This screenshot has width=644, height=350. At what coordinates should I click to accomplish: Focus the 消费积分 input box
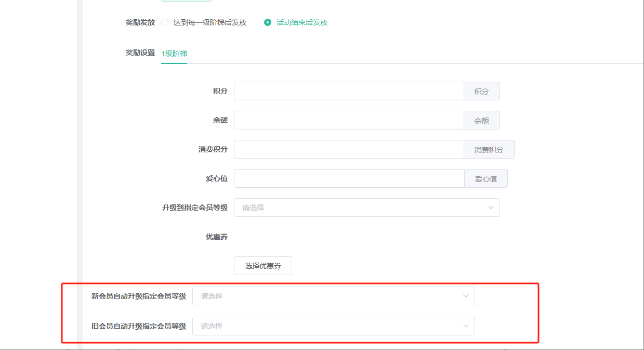[x=348, y=149]
